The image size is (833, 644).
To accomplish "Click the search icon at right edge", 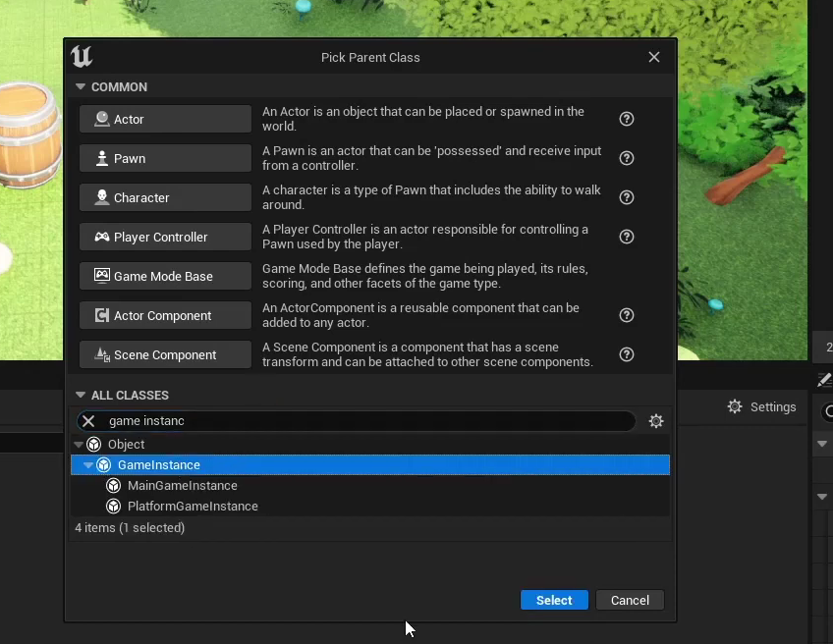I will click(x=828, y=412).
